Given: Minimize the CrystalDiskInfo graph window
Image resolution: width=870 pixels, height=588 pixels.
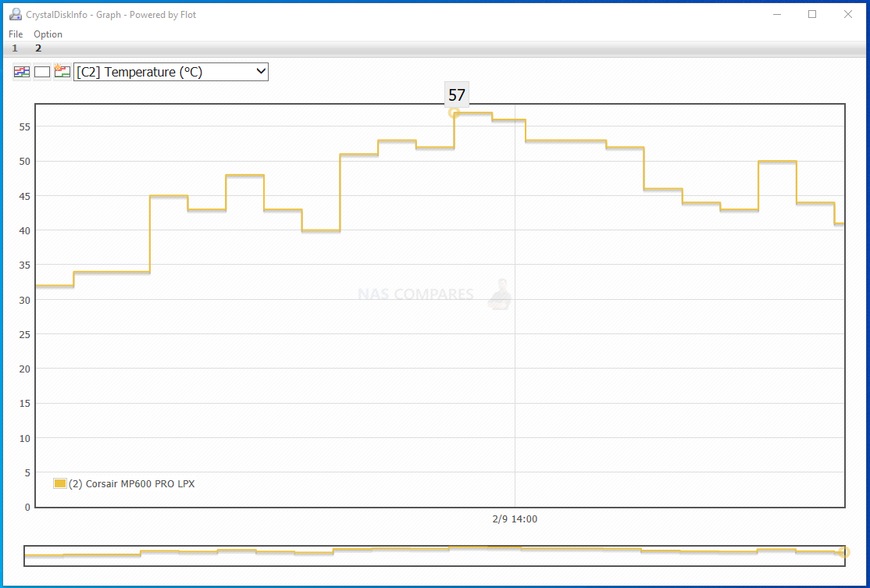Looking at the screenshot, I should (x=776, y=14).
